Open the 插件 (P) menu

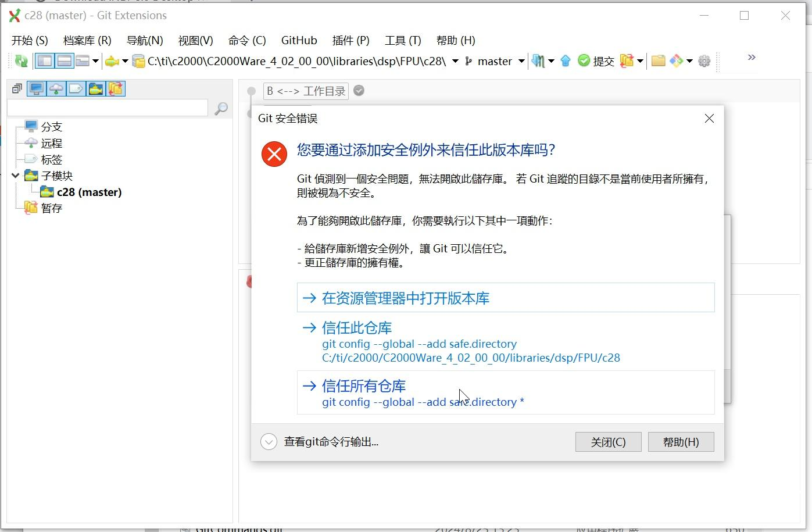click(350, 41)
